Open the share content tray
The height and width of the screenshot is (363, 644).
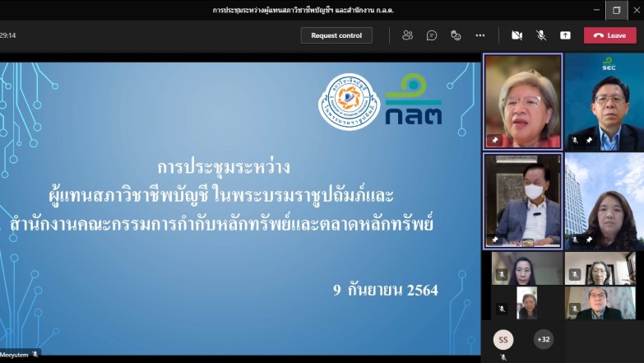click(x=565, y=35)
